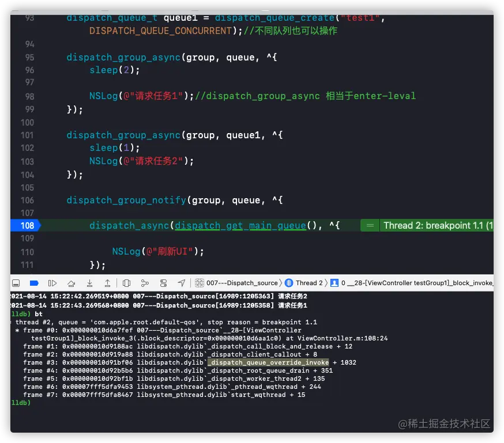Viewport: 504px width, 443px height.
Task: Step over the current line
Action: [x=72, y=283]
